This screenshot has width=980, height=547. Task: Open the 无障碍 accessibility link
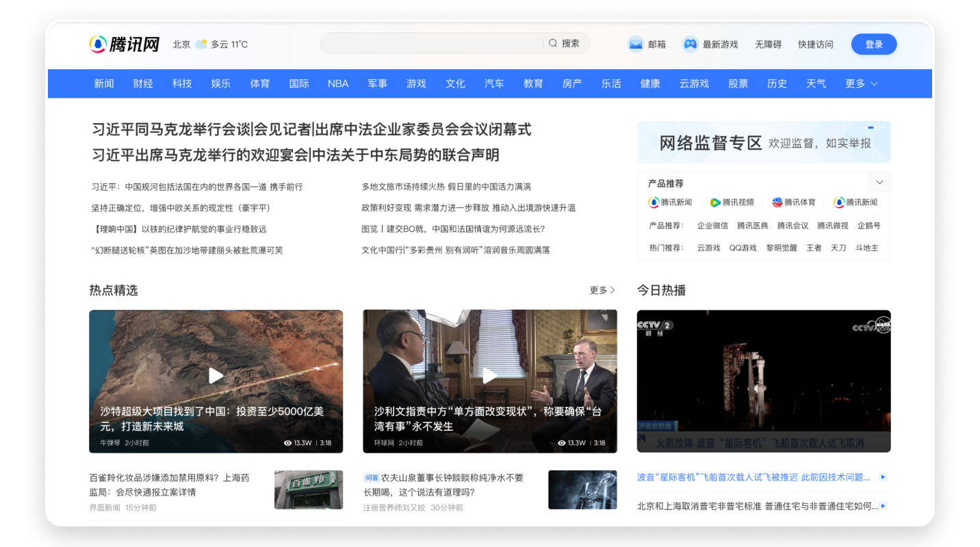coord(769,44)
